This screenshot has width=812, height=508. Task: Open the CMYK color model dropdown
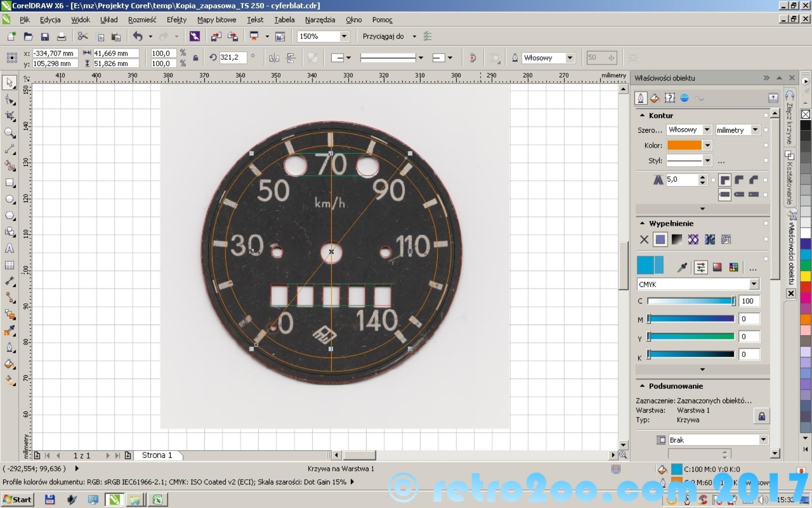(x=754, y=284)
